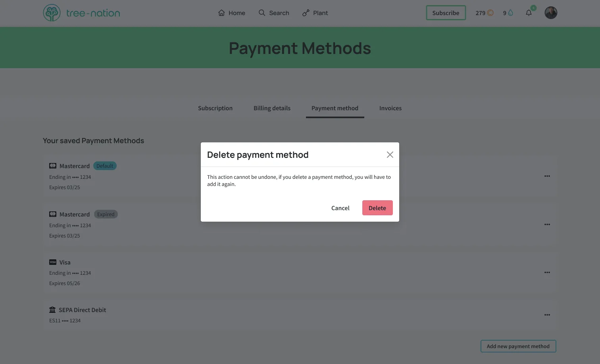Click the Visa card icon
This screenshot has height=364, width=600.
[x=53, y=262]
